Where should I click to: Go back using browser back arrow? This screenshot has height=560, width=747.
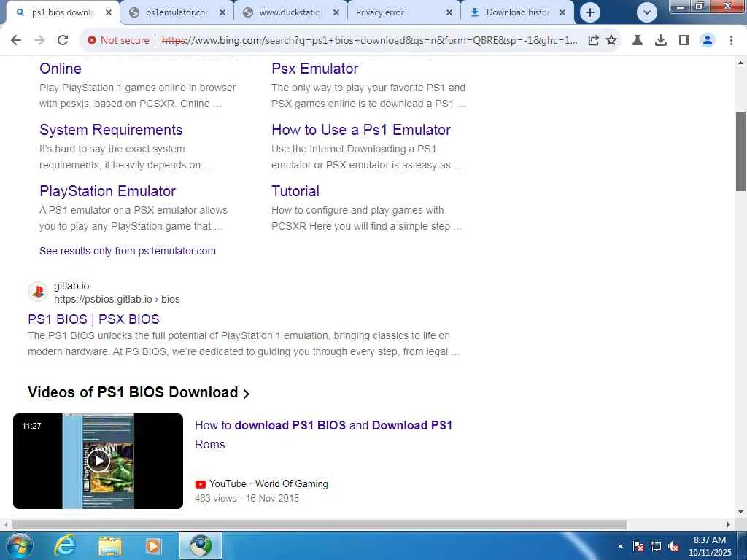pyautogui.click(x=16, y=41)
